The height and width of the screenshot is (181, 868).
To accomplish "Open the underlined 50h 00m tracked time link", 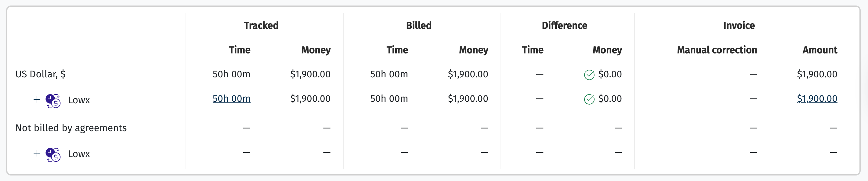I will (x=231, y=99).
